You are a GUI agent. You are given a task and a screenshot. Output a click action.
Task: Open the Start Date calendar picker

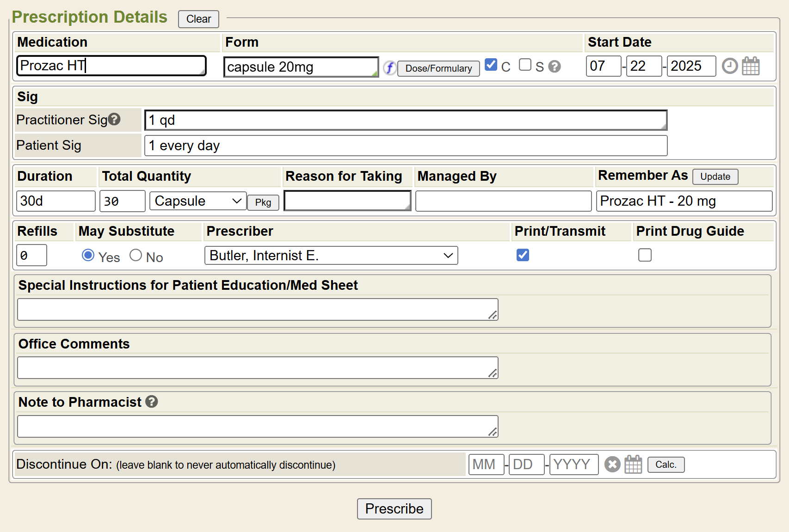click(750, 66)
